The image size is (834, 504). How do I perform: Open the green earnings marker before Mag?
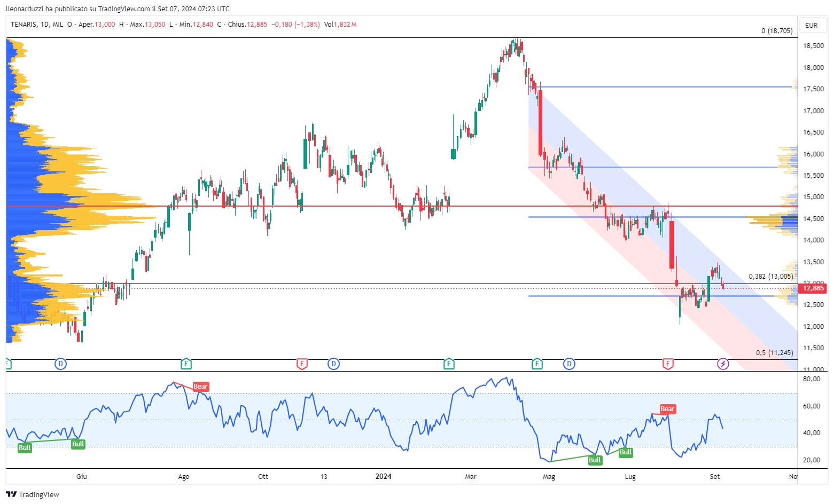click(537, 364)
